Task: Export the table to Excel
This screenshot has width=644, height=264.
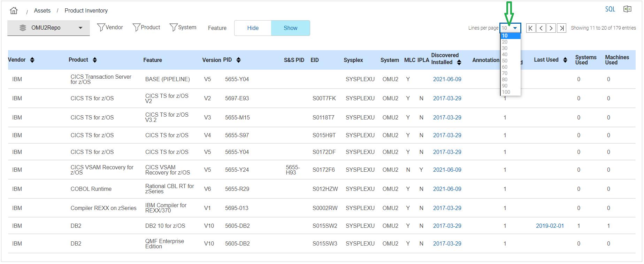Action: point(627,9)
